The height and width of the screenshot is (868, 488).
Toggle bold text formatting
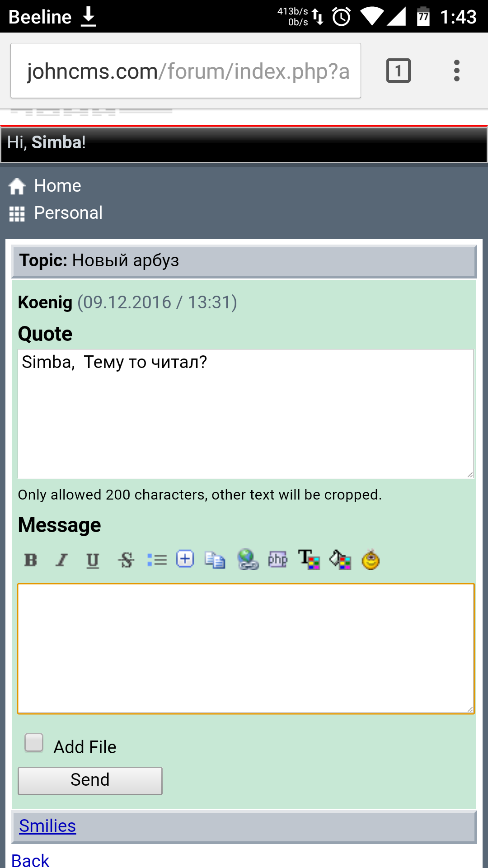[31, 560]
